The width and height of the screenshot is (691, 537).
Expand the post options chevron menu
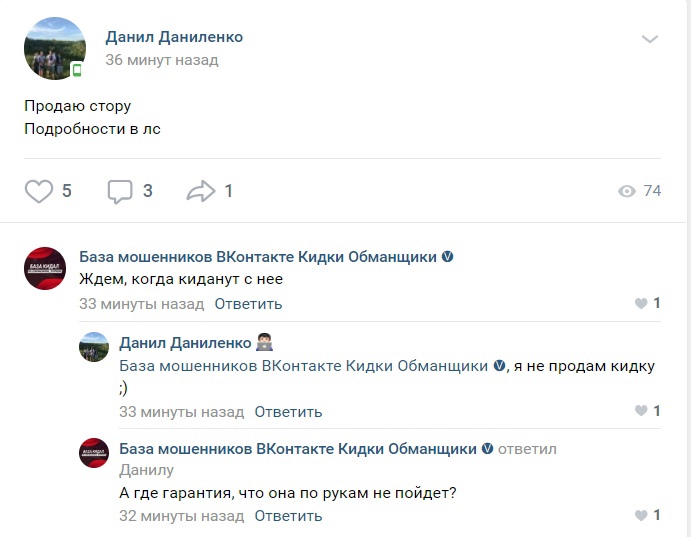tap(650, 39)
